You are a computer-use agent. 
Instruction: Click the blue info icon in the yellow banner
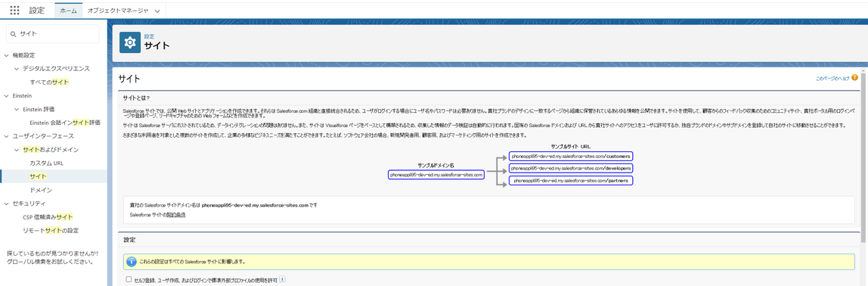[x=132, y=261]
